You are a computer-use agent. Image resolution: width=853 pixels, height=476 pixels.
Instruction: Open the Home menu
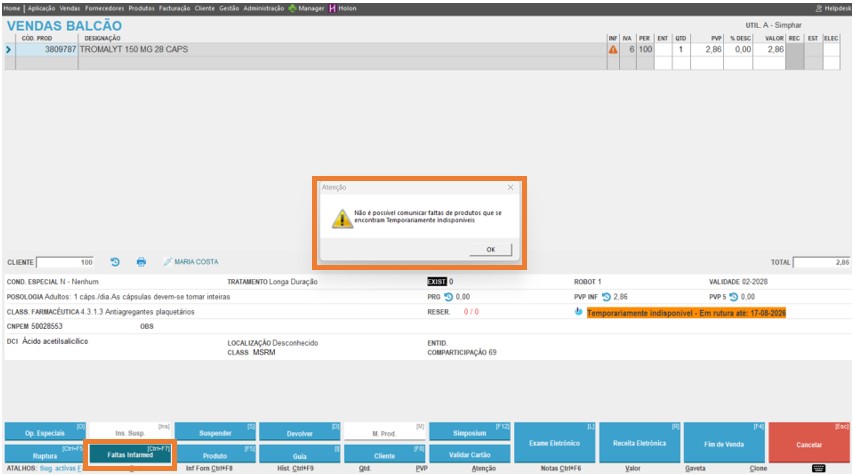tap(11, 8)
